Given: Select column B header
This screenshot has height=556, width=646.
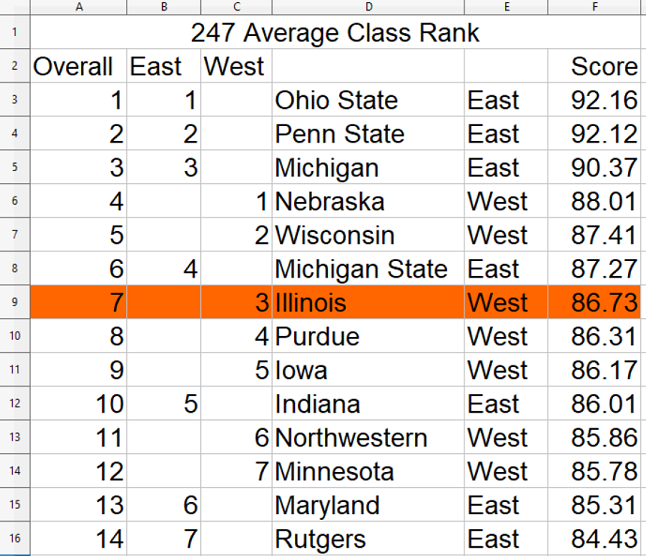Looking at the screenshot, I should click(164, 7).
